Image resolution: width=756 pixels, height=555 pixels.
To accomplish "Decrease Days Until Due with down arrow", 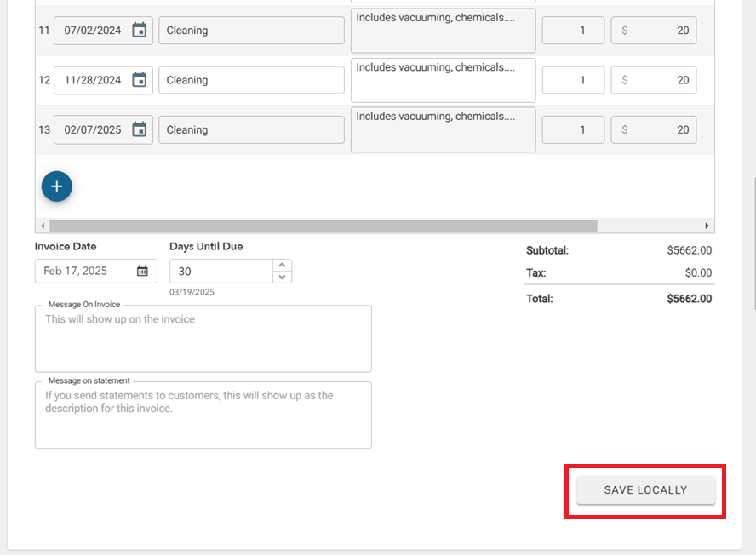I will tap(283, 277).
